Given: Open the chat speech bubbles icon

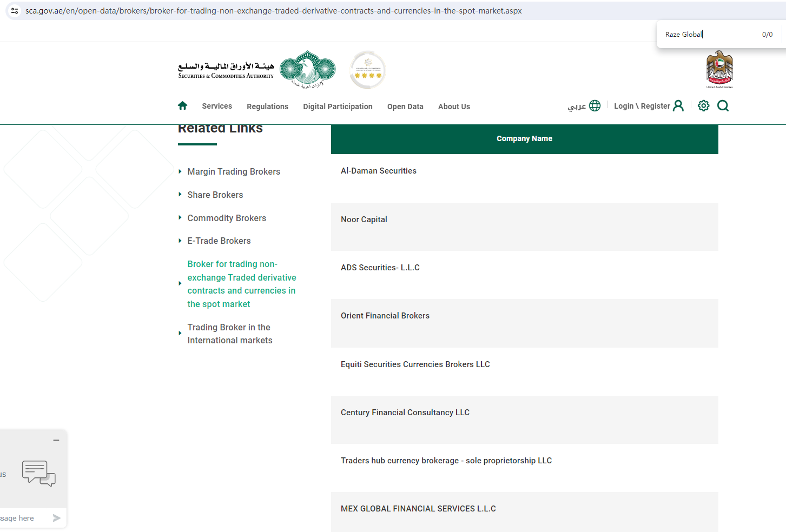Looking at the screenshot, I should tap(39, 473).
